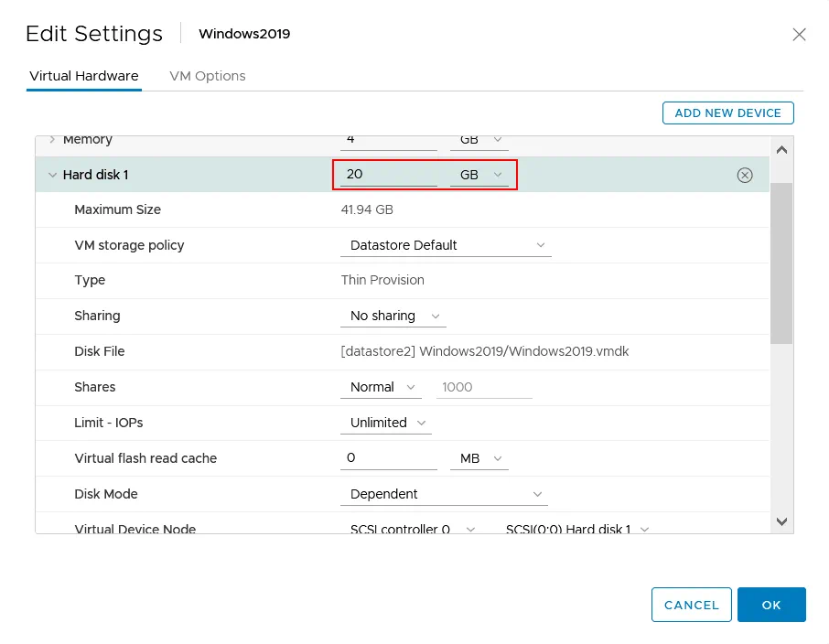The image size is (829, 644).
Task: Switch to the VM Options tab
Action: click(x=208, y=76)
